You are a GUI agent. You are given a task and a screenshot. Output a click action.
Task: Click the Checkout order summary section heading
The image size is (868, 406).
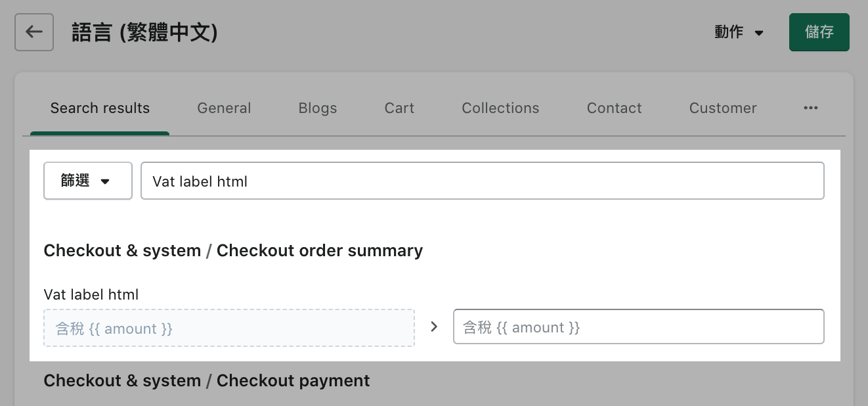[x=233, y=250]
